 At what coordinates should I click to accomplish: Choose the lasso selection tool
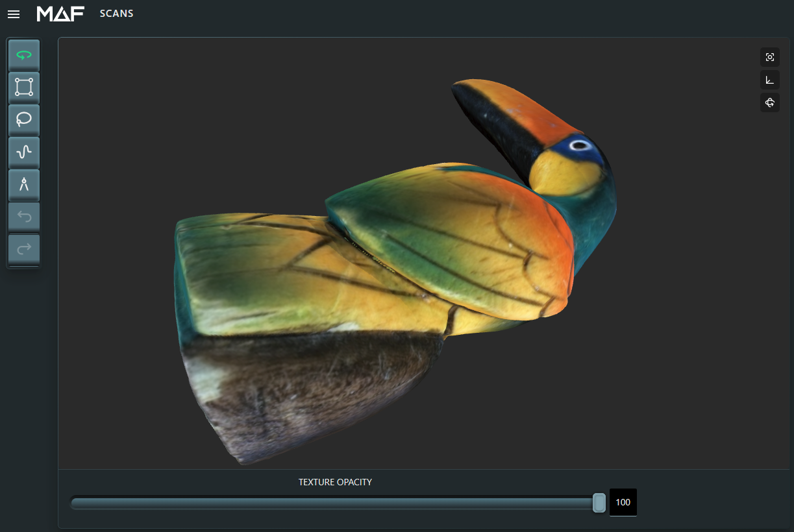pos(24,120)
